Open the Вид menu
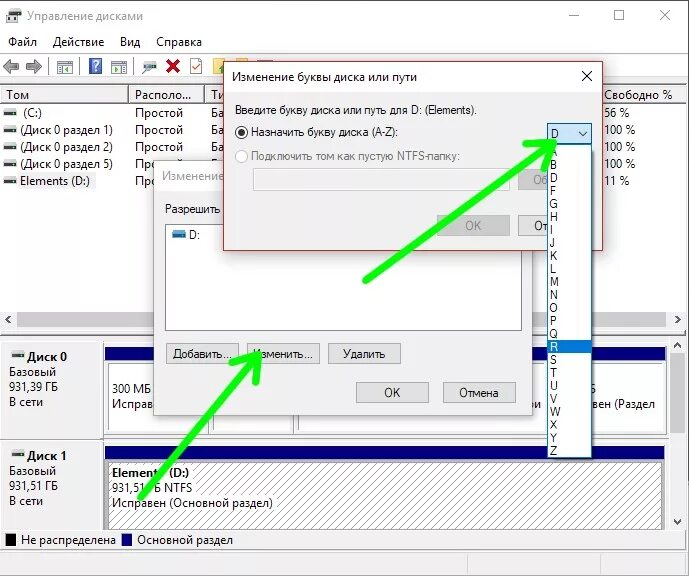The width and height of the screenshot is (689, 576). pyautogui.click(x=130, y=42)
